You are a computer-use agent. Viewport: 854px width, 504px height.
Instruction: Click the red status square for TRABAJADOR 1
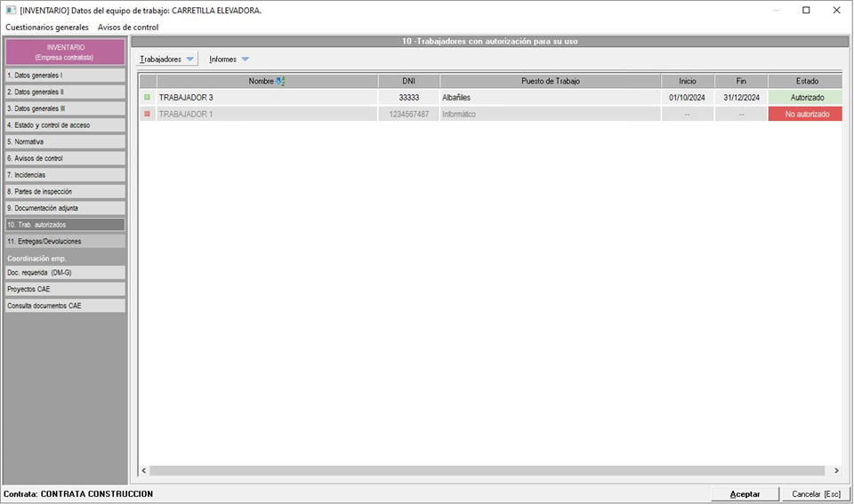point(147,114)
